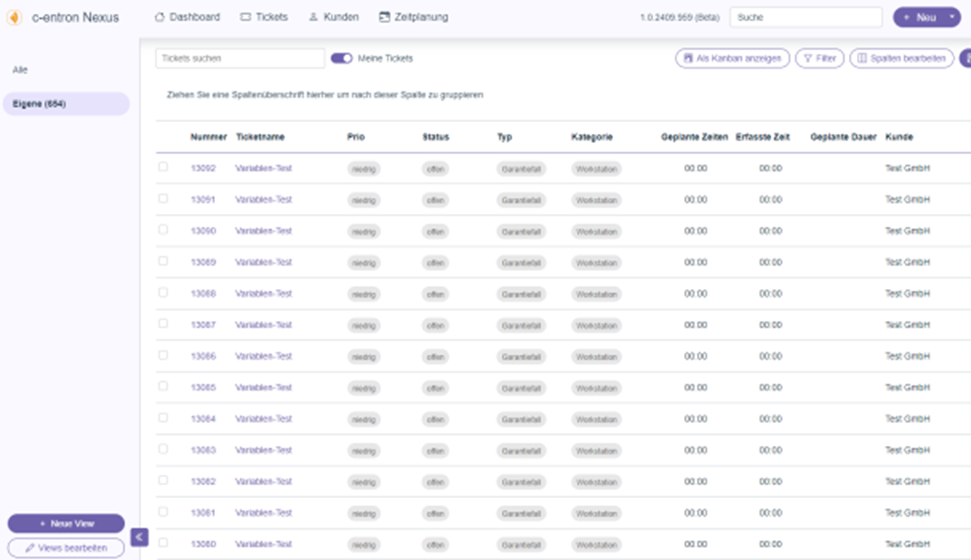Click in the Tickets suchen field
Viewport: 971px width, 560px height.
240,58
